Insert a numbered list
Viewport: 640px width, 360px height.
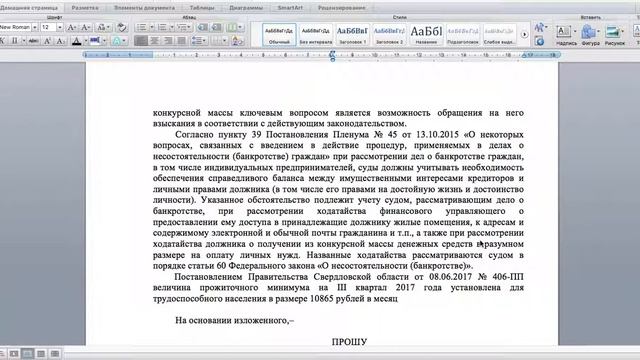click(162, 27)
